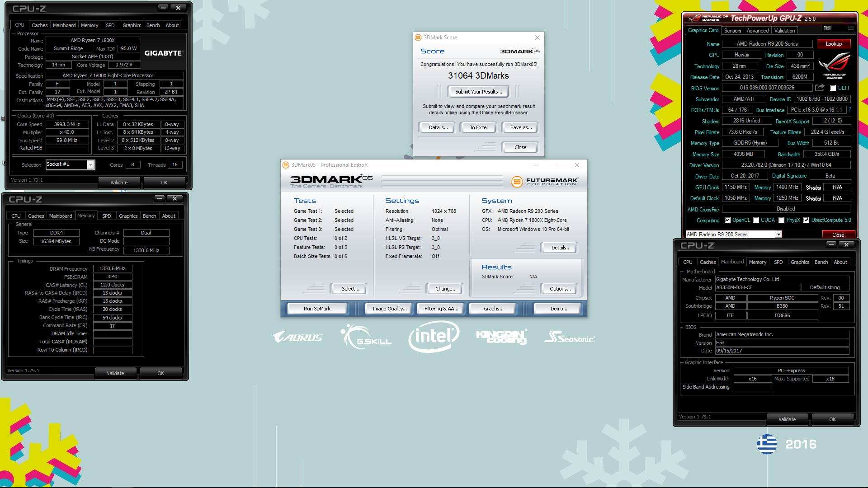This screenshot has height=488, width=868.
Task: Click the Close button in GPU-Z
Action: 838,235
